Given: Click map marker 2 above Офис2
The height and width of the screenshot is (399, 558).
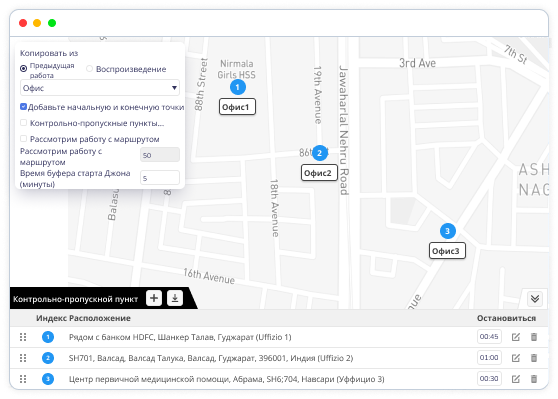Looking at the screenshot, I should (x=320, y=153).
